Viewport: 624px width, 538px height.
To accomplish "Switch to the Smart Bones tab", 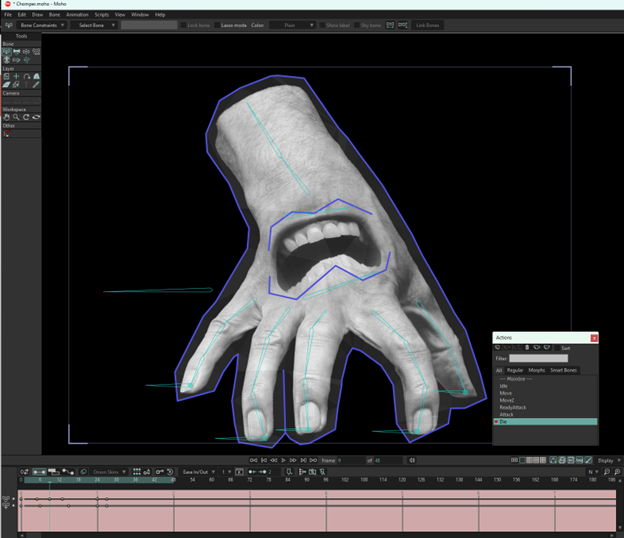I will (x=563, y=370).
